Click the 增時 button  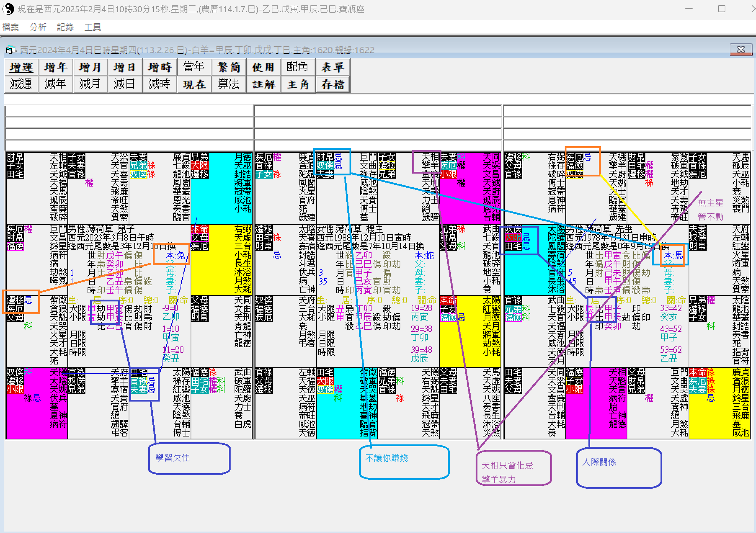(x=160, y=67)
